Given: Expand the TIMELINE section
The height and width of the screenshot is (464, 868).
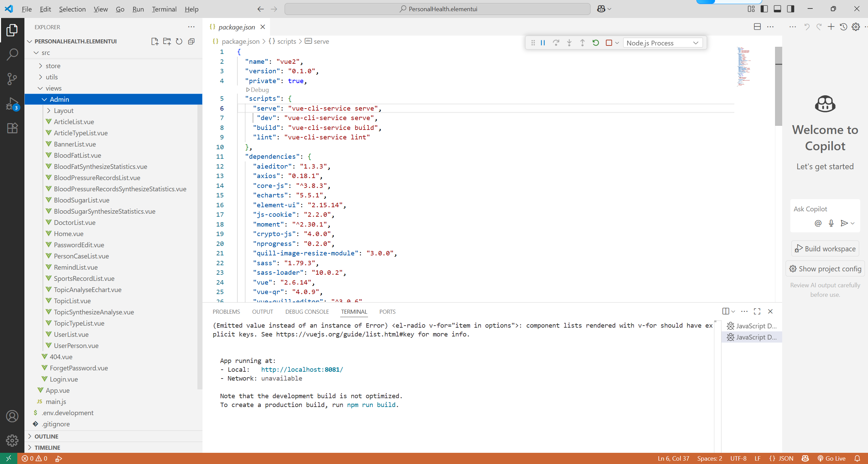Looking at the screenshot, I should (x=113, y=447).
